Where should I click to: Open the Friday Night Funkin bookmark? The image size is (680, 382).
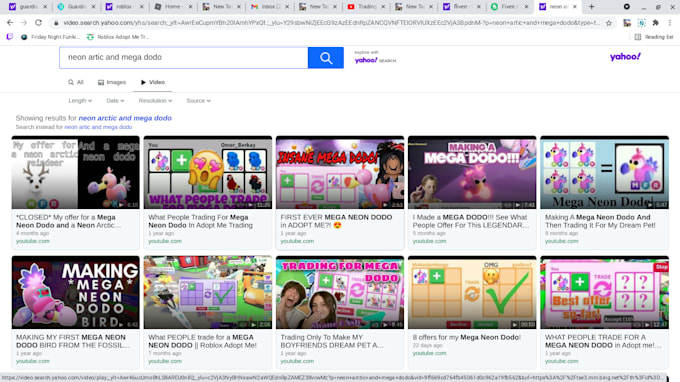[x=50, y=37]
